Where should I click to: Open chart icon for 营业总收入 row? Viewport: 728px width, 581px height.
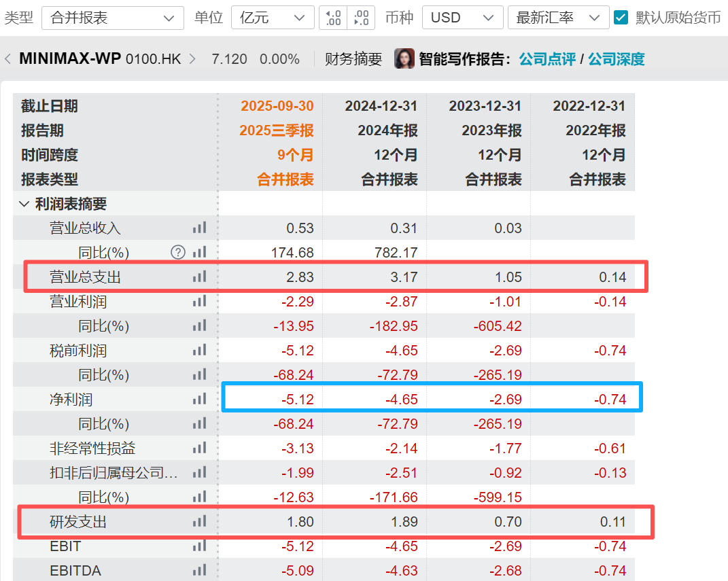[199, 228]
